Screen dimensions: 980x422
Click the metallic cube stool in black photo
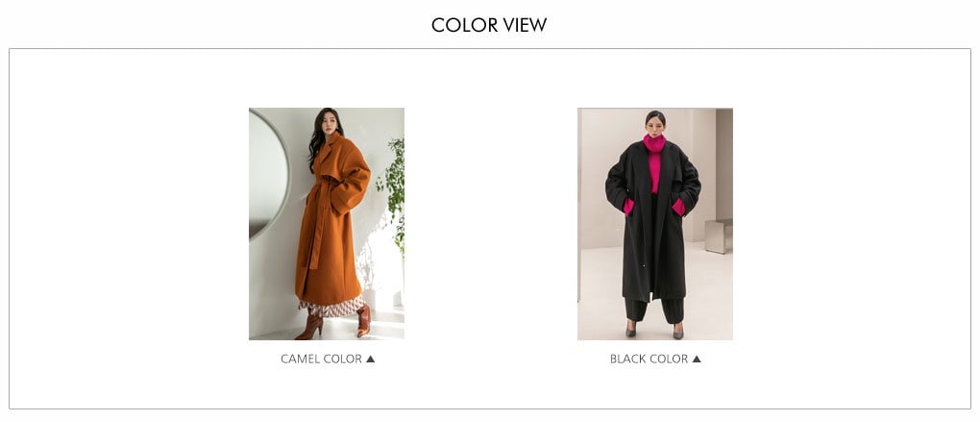718,236
